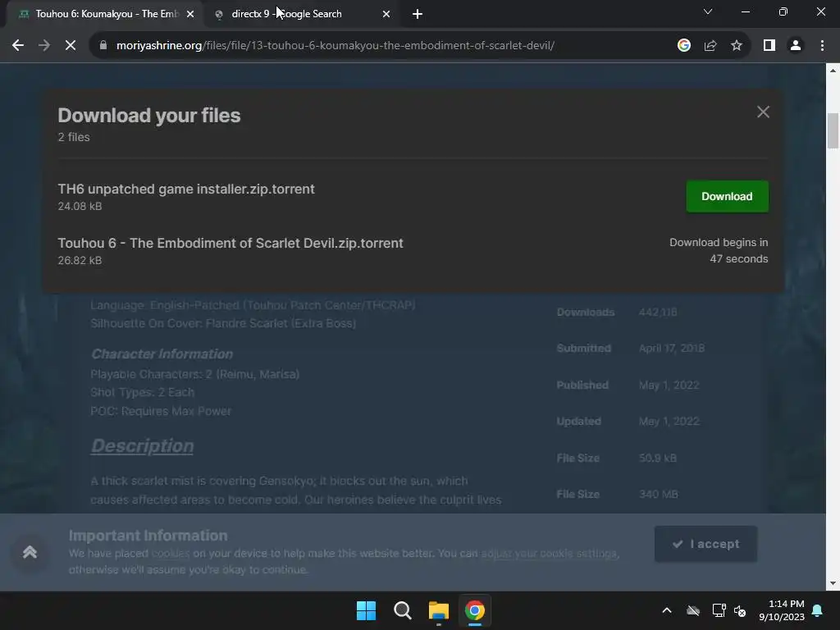Click the 'Download begins in' countdown text
The width and height of the screenshot is (840, 630).
click(x=719, y=251)
